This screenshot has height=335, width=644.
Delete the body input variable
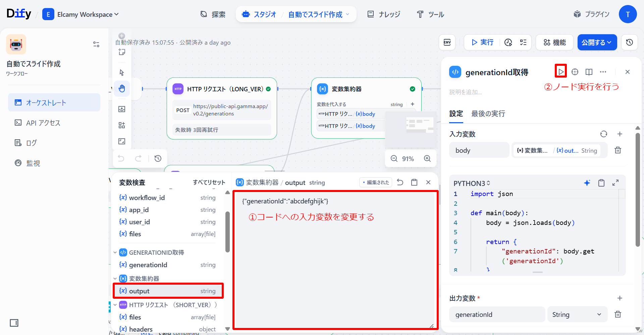(618, 150)
